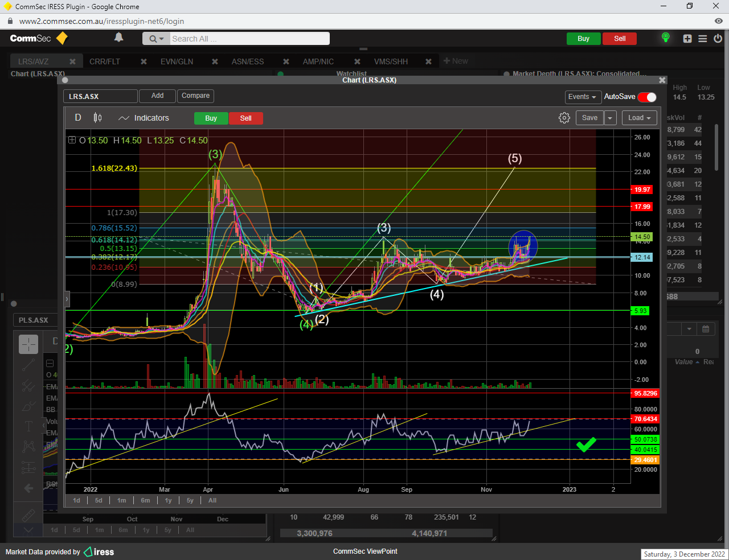
Task: Click the green lightbulb icon
Action: (665, 38)
